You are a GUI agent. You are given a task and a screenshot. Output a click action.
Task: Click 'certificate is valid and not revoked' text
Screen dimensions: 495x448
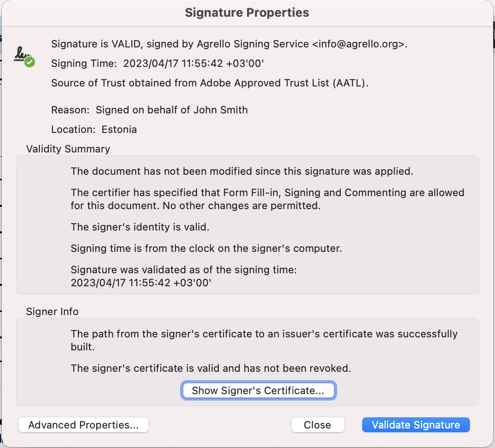[x=211, y=369]
